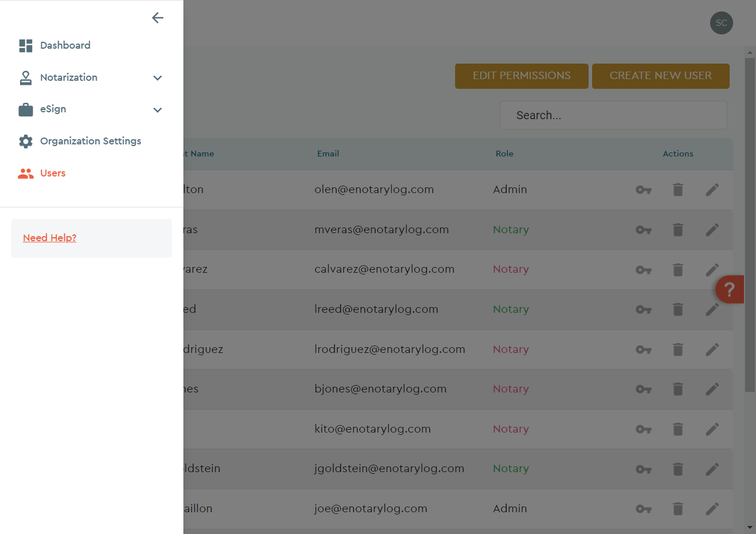Click key icon for mveras@enotarylog.com

pos(644,230)
